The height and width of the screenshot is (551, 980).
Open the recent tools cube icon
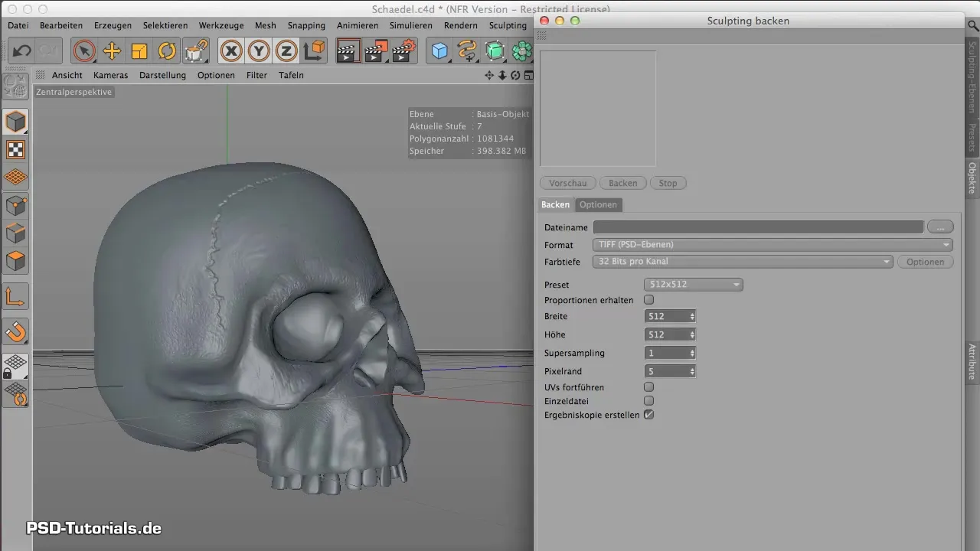(195, 51)
